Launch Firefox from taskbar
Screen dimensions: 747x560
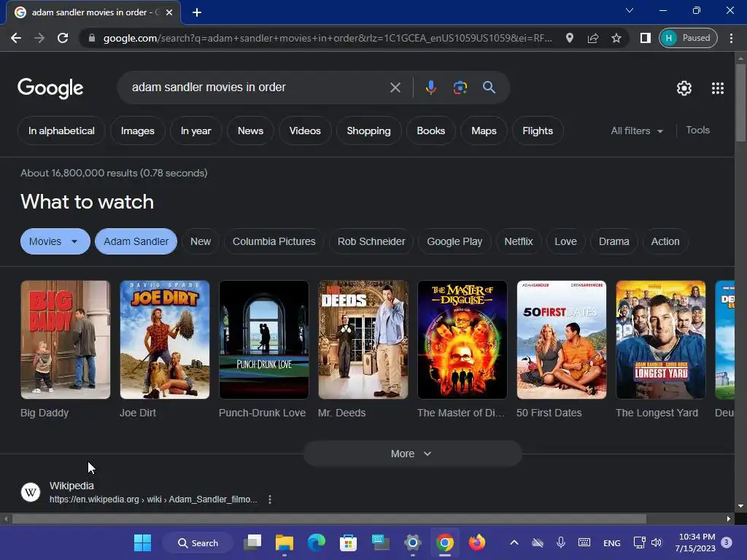(x=476, y=542)
